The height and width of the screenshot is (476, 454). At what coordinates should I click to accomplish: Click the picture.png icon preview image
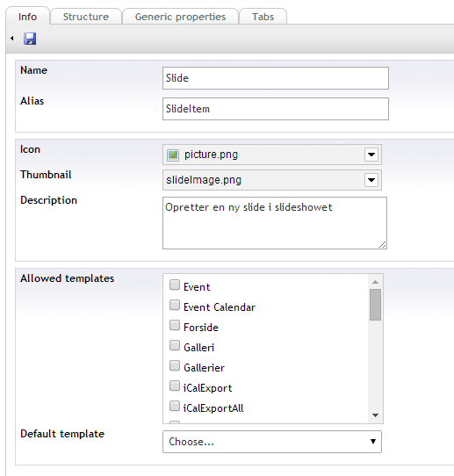pyautogui.click(x=173, y=155)
